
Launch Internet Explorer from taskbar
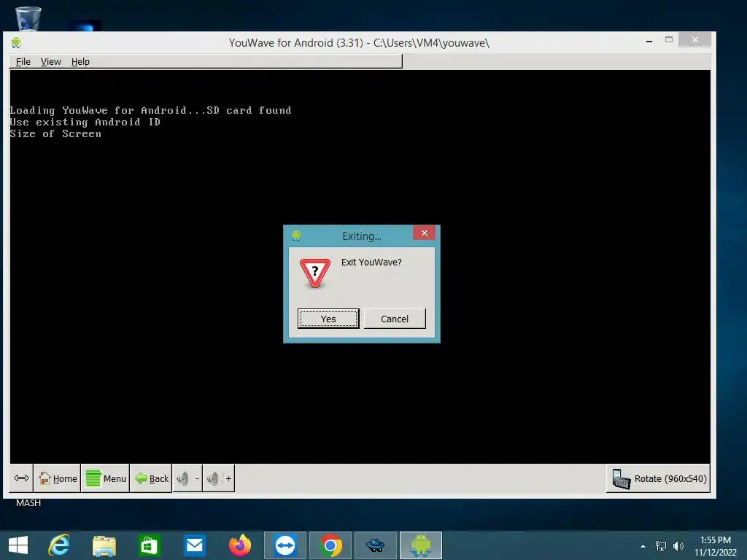(59, 545)
